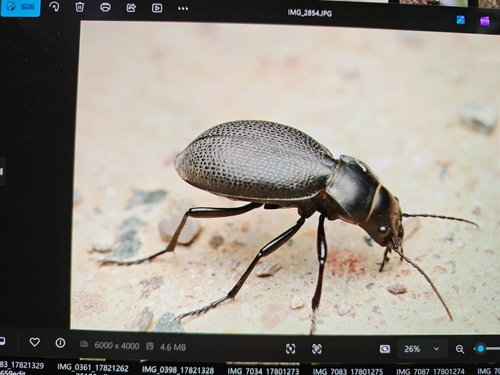500x375 pixels.
Task: Print the photo with the printer icon
Action: [105, 7]
